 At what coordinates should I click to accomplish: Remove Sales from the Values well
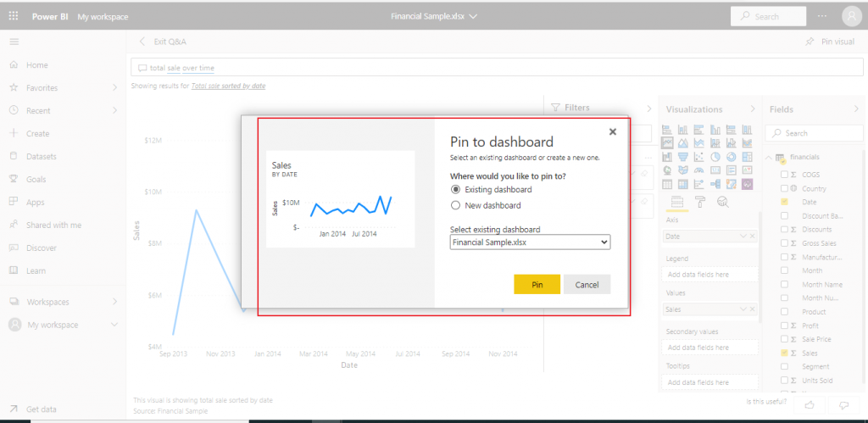[x=753, y=309]
